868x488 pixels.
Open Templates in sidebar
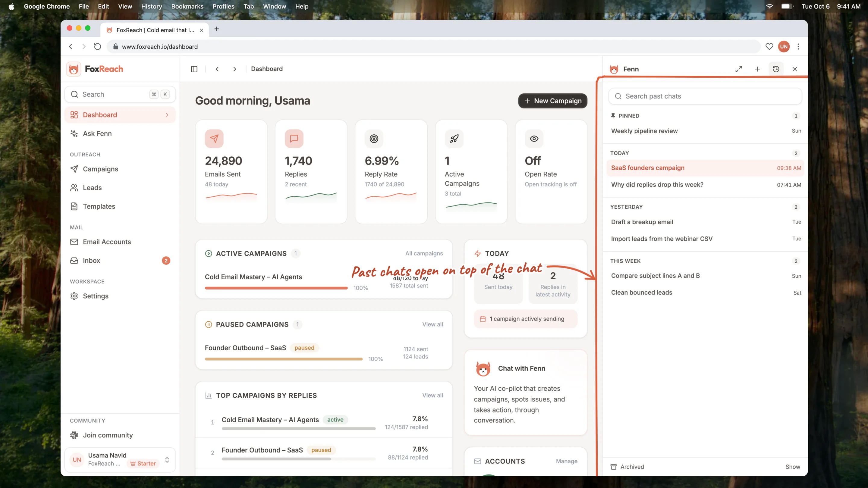point(120,206)
